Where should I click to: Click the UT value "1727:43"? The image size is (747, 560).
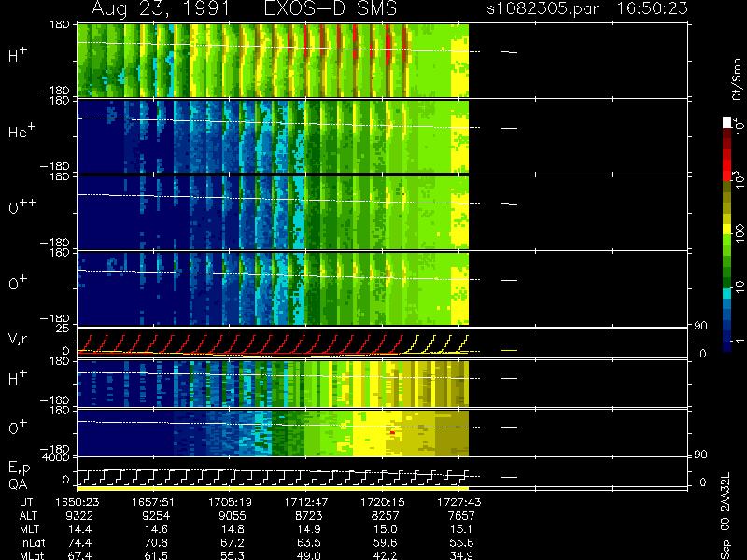coord(458,502)
